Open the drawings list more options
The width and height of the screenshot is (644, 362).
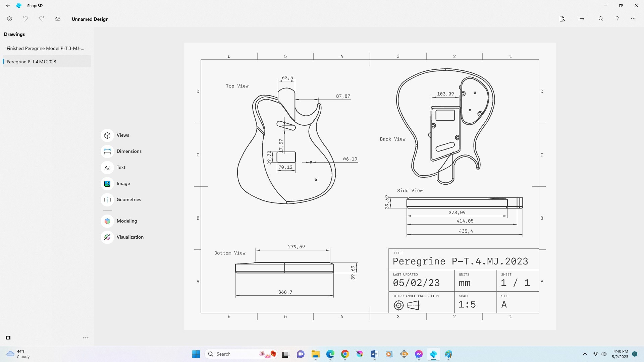pyautogui.click(x=86, y=338)
